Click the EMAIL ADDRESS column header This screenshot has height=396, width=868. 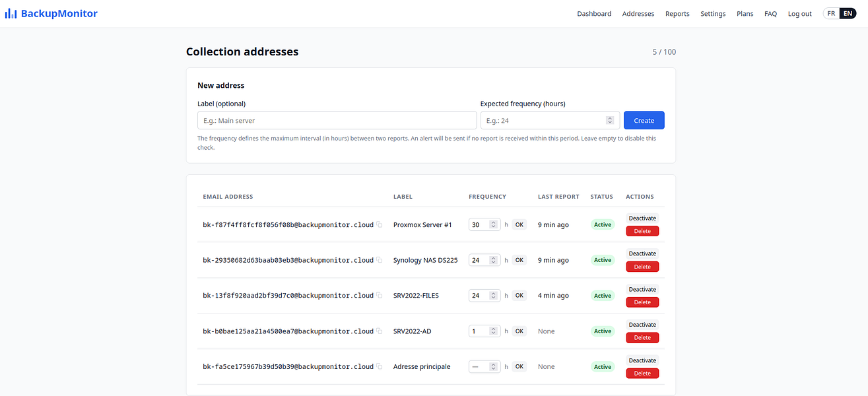pos(228,197)
